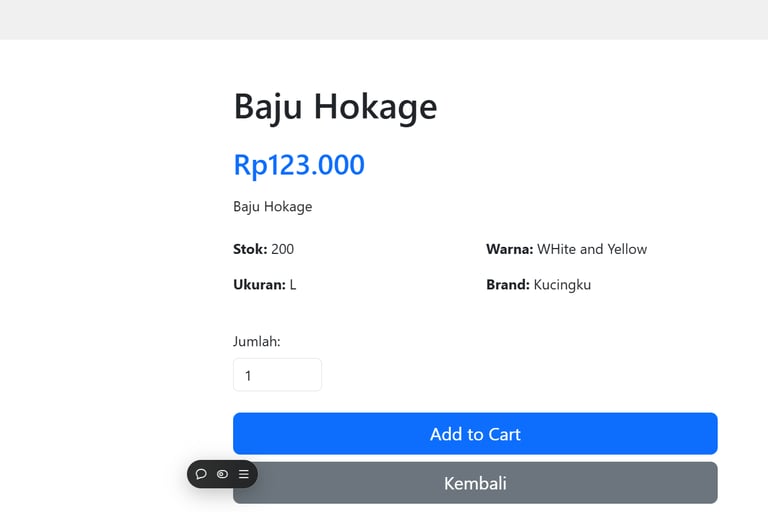Select the Baju Hokage description text below price
Viewport: 768px width, 512px height.
click(273, 207)
